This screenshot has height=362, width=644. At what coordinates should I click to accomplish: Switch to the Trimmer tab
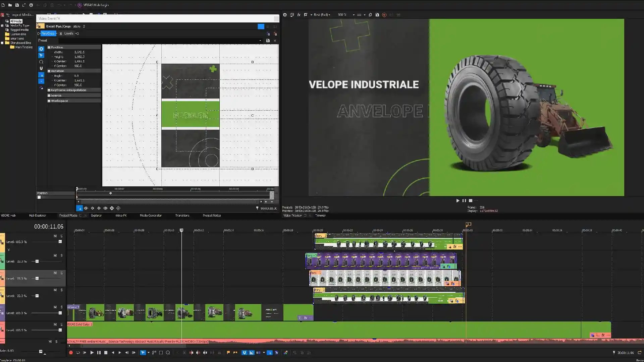(x=320, y=216)
